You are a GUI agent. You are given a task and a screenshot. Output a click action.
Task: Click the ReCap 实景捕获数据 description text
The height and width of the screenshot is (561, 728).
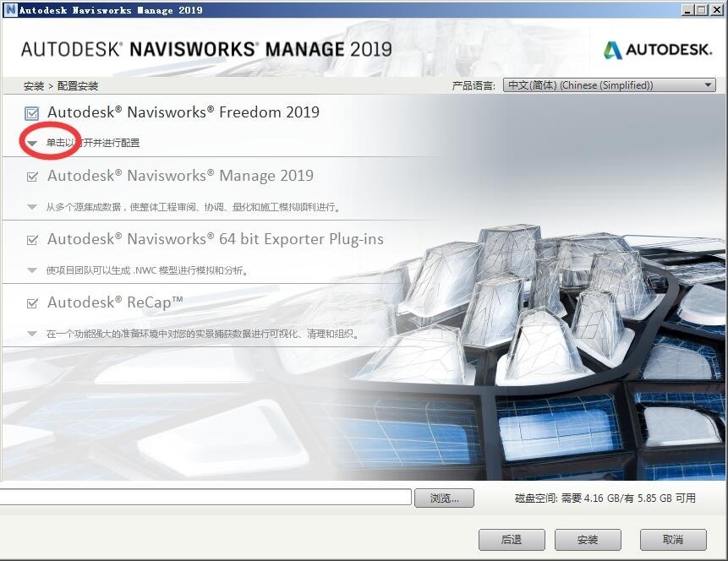[202, 334]
